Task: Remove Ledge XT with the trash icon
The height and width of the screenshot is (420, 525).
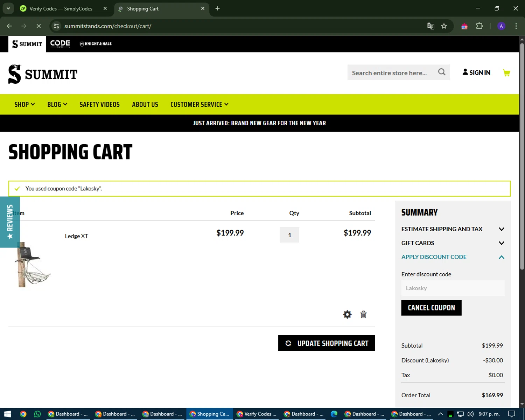Action: (x=363, y=314)
